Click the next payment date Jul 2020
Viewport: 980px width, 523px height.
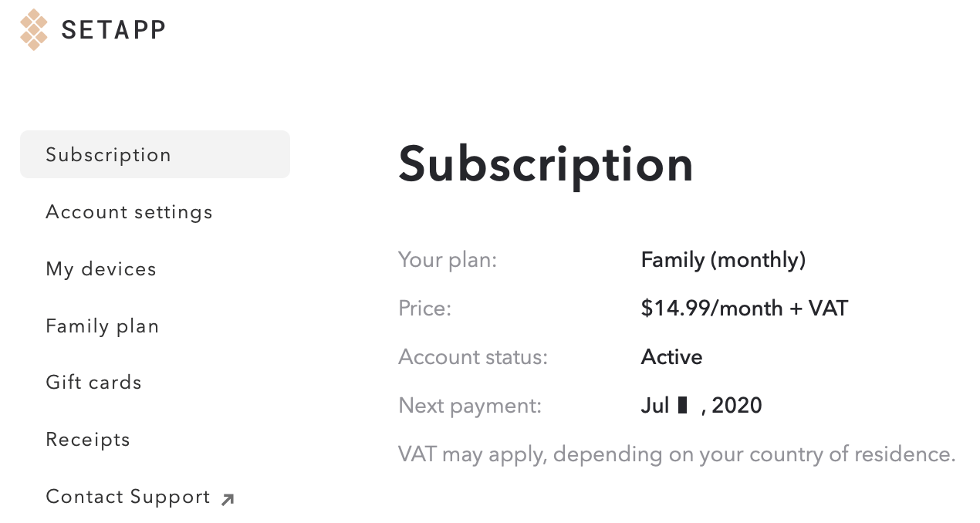pos(701,406)
